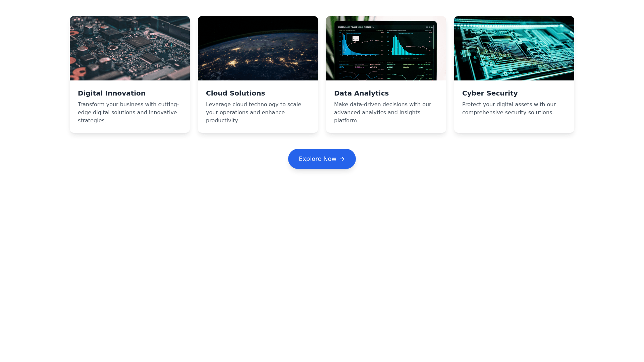Image resolution: width=644 pixels, height=362 pixels.
Task: Open the circuit board motherboard image
Action: pyautogui.click(x=130, y=48)
